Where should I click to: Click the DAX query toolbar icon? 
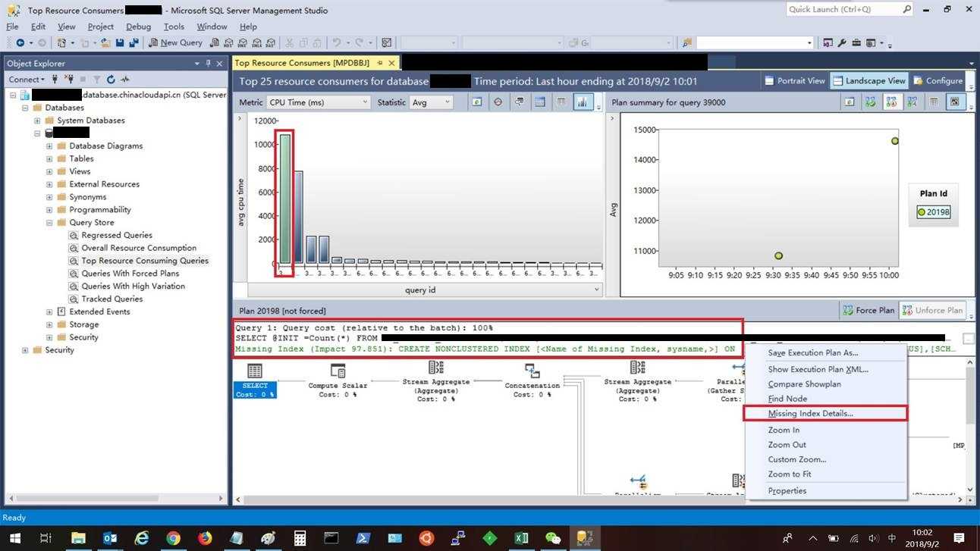tap(272, 42)
